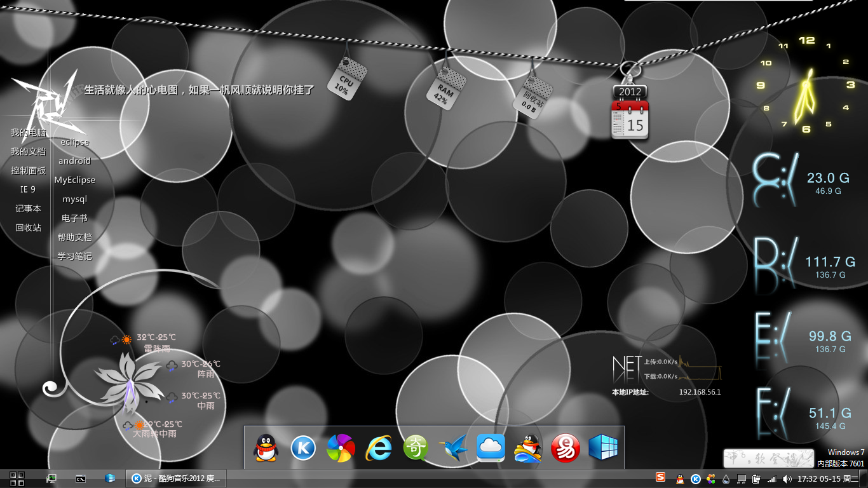Image resolution: width=868 pixels, height=488 pixels.
Task: Click the 2012 calendar widget showing 15
Action: click(x=630, y=113)
